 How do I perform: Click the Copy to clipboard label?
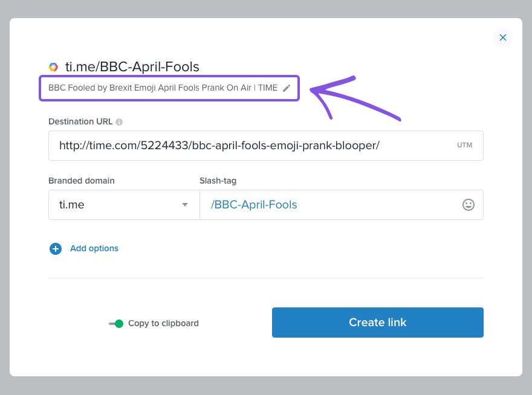click(x=164, y=324)
